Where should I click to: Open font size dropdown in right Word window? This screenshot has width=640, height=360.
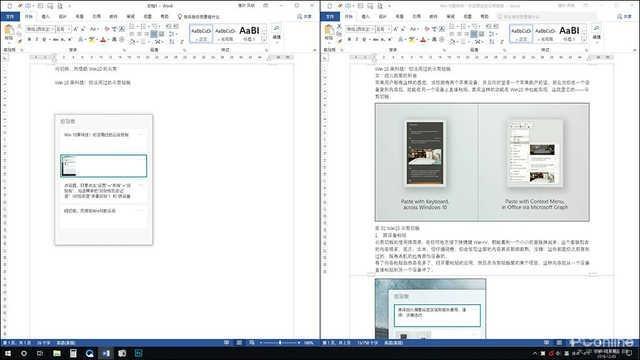tap(389, 29)
